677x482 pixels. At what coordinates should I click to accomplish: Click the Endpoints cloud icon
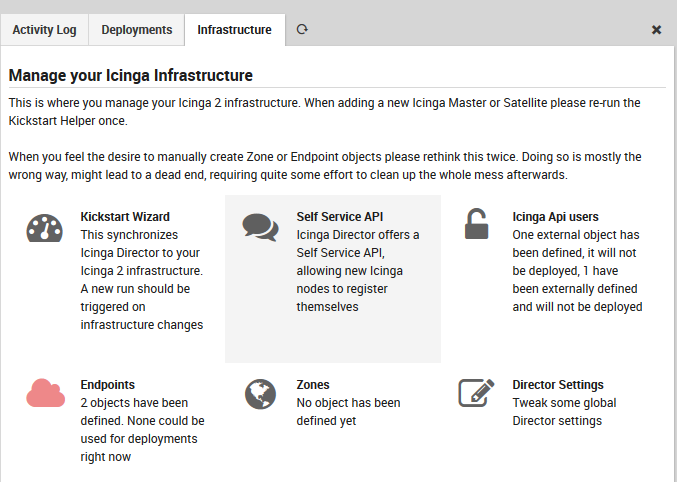pyautogui.click(x=44, y=394)
